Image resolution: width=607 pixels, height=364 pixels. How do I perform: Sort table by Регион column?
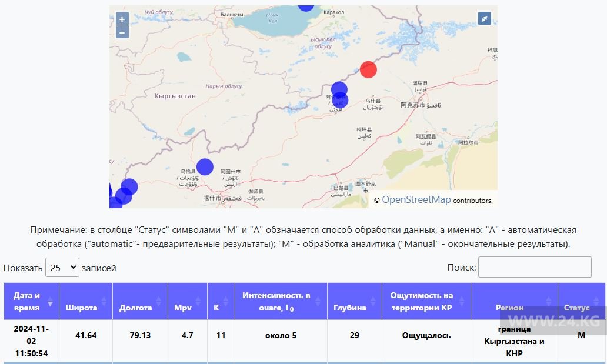514,301
